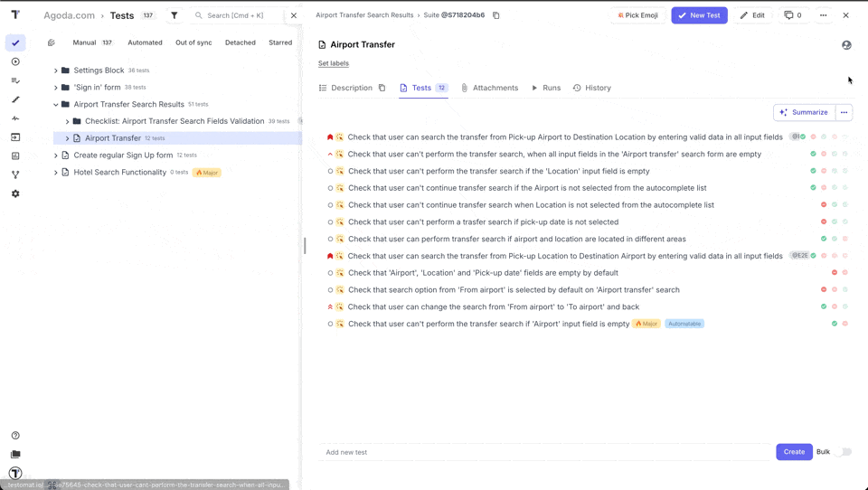Image resolution: width=868 pixels, height=490 pixels.
Task: Open the Pulse activity icon in sidebar
Action: coord(15,118)
